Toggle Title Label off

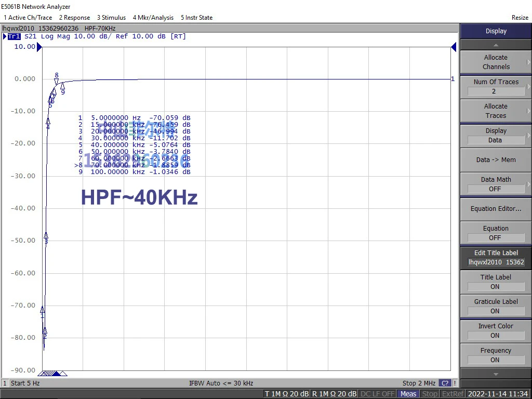[495, 282]
